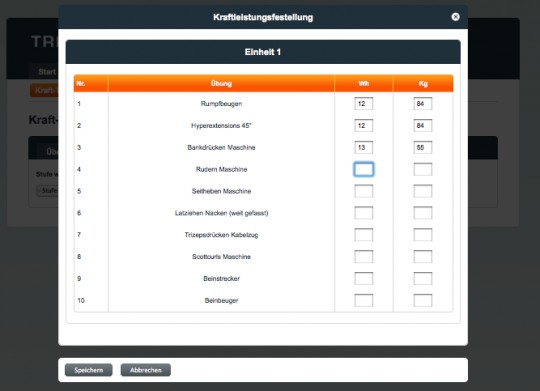This screenshot has width=540, height=391.
Task: Click the Wh field for Trizepsdrücken Kabelzug
Action: click(x=363, y=235)
